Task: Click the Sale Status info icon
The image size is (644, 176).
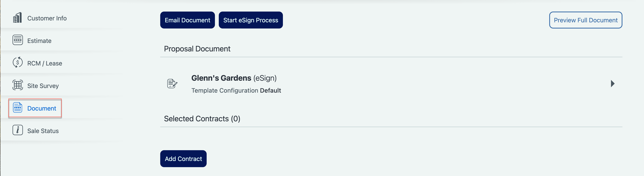Action: pyautogui.click(x=18, y=130)
